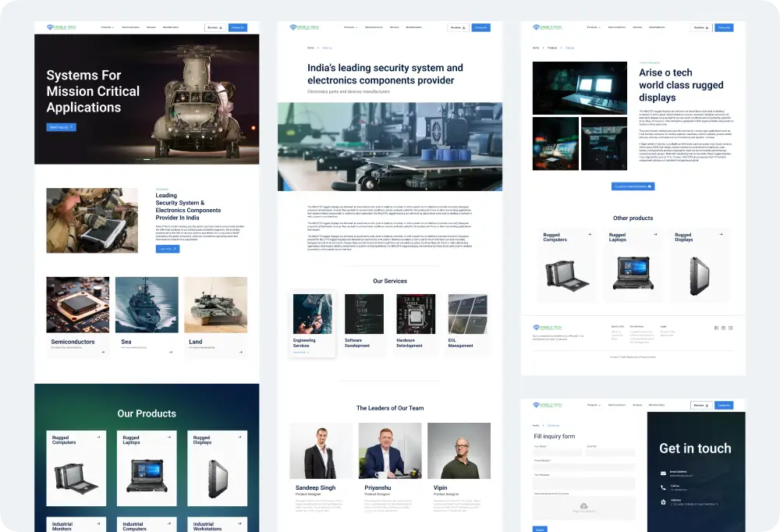Viewport: 780px width, 532px height.
Task: Expand the Products dropdown on the inquiry form page
Action: click(594, 405)
